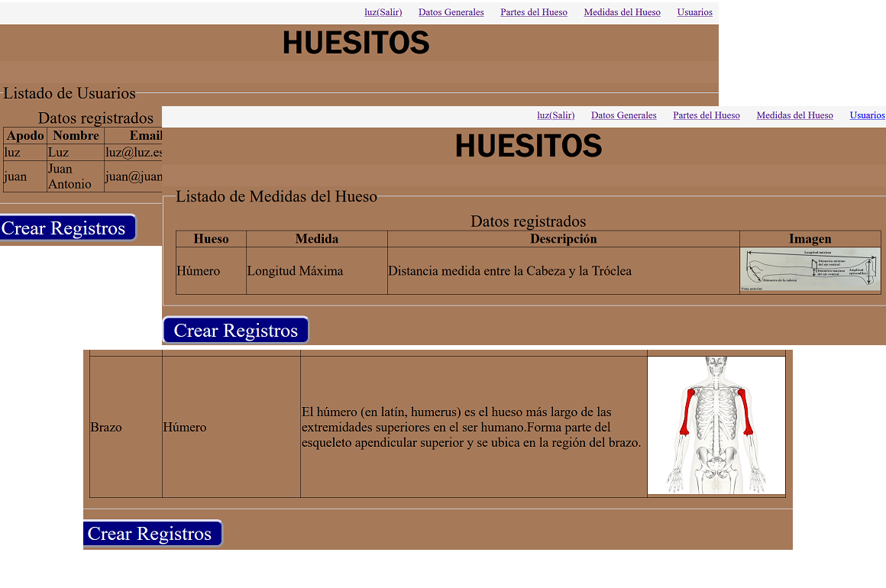This screenshot has width=886, height=588.
Task: Open Datos Generales in the topmost navigation bar
Action: [451, 12]
